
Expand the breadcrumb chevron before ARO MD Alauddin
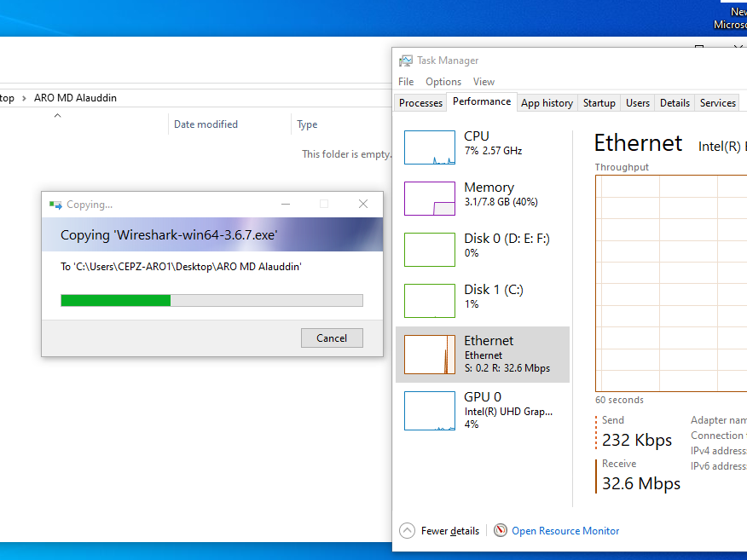[x=24, y=98]
